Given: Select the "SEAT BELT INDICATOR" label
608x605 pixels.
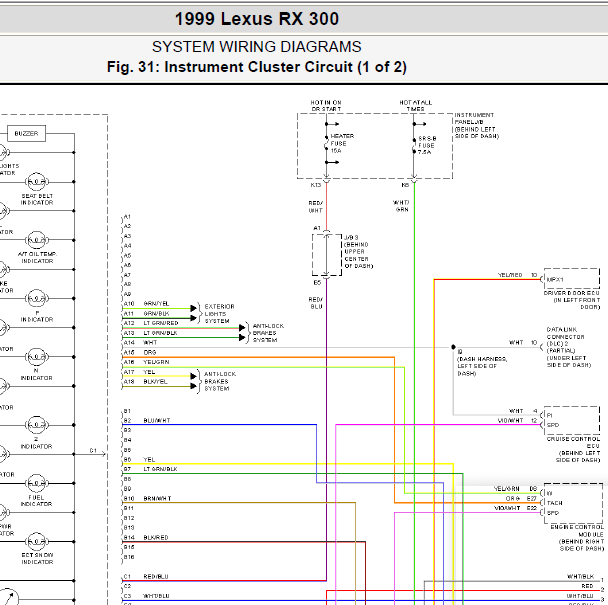Looking at the screenshot, I should tap(37, 199).
